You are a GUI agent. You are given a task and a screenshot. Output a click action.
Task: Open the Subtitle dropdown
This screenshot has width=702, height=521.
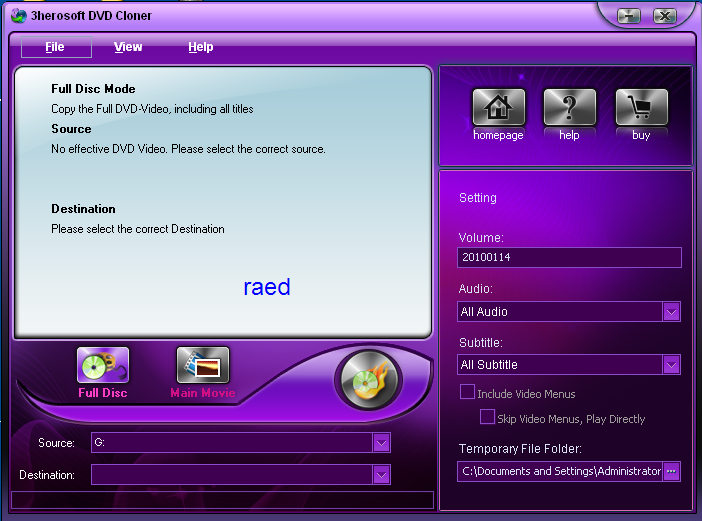pos(671,365)
